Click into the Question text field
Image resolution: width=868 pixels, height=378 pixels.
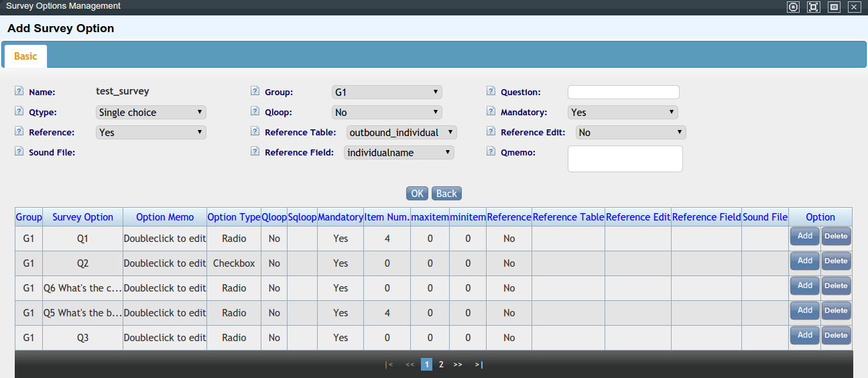pyautogui.click(x=623, y=92)
